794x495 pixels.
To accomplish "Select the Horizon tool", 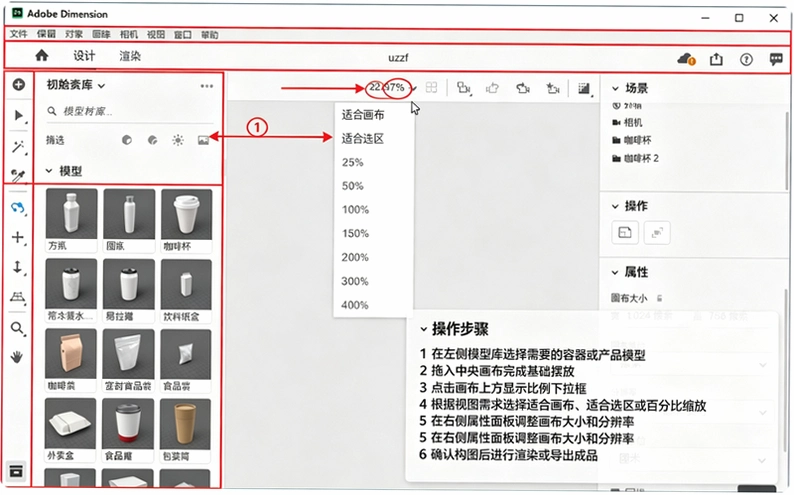I will click(18, 297).
